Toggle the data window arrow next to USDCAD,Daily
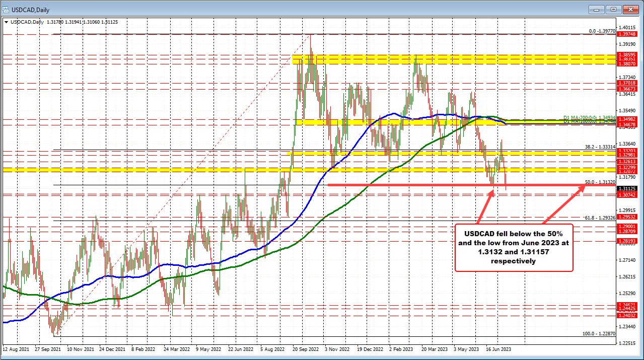Screen dimensions: 644x360 [x=5, y=22]
